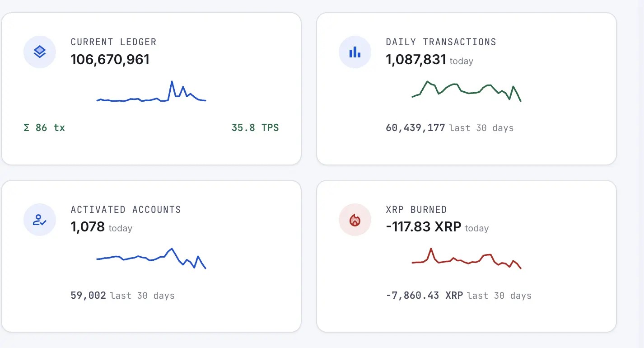Click the Daily Transactions bar chart icon
644x348 pixels.
click(355, 52)
